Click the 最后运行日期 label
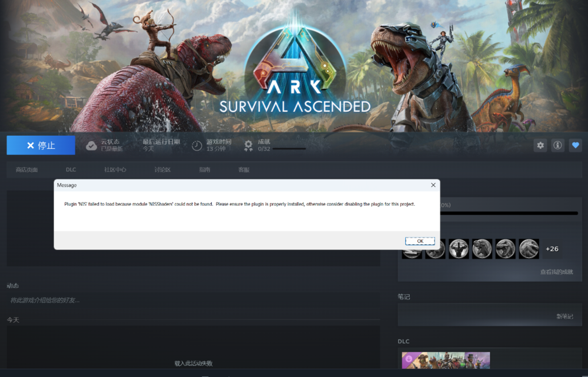The height and width of the screenshot is (377, 588). coord(161,142)
